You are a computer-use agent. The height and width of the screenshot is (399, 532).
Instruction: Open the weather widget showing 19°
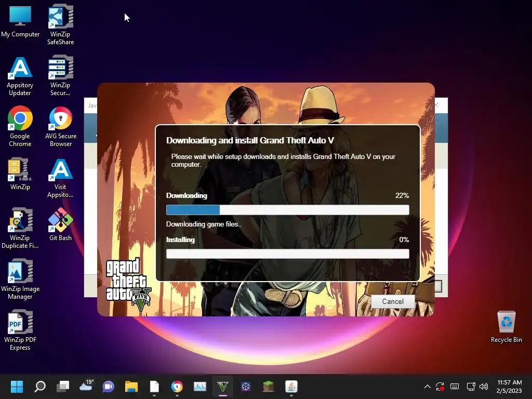coord(86,386)
